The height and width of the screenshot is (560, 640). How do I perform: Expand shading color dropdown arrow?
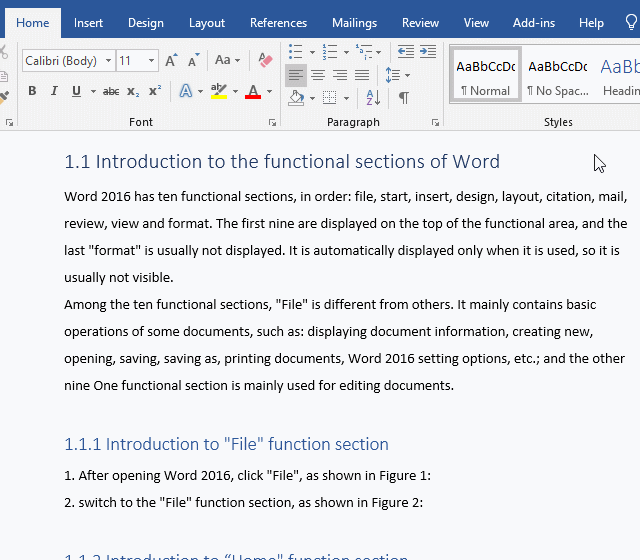[x=312, y=98]
